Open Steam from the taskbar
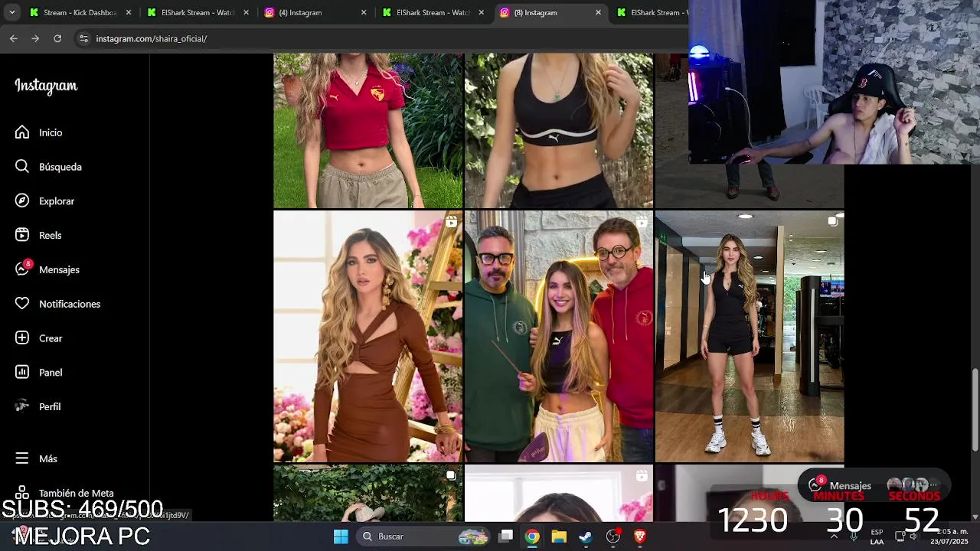The image size is (980, 551). click(x=586, y=536)
